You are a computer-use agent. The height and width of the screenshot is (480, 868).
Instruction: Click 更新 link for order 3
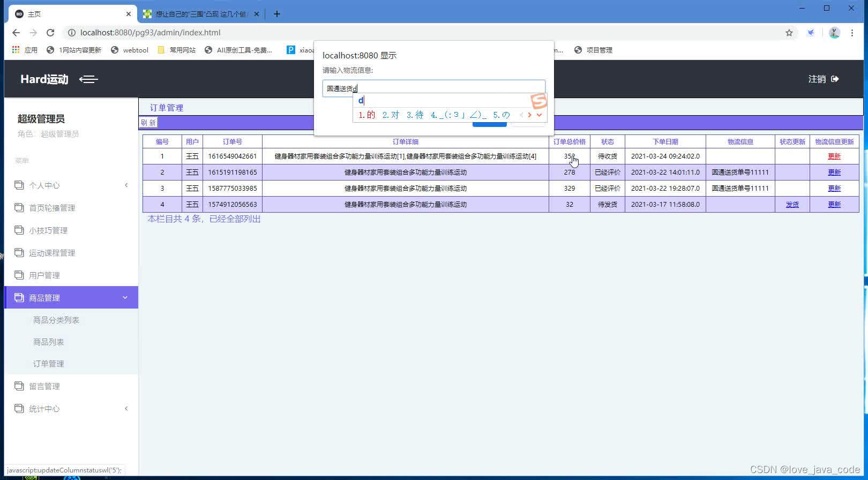[834, 189]
